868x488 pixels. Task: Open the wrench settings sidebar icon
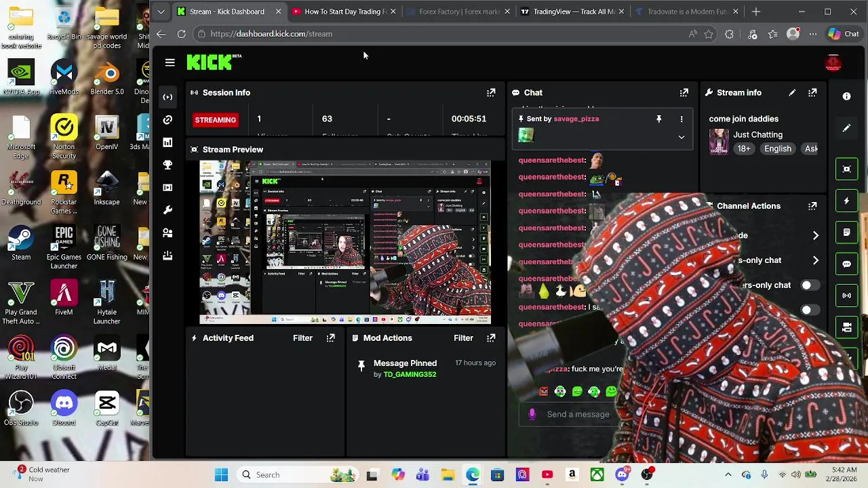pyautogui.click(x=167, y=210)
